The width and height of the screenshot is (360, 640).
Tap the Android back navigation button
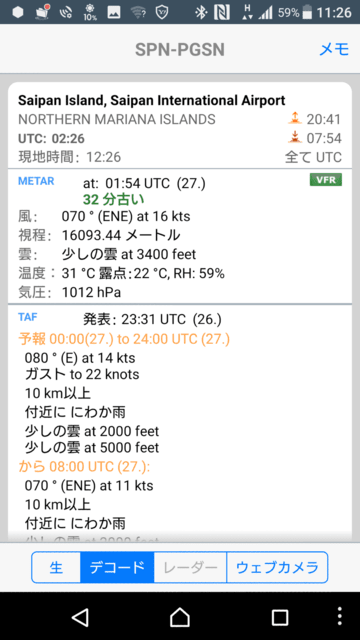pyautogui.click(x=80, y=617)
